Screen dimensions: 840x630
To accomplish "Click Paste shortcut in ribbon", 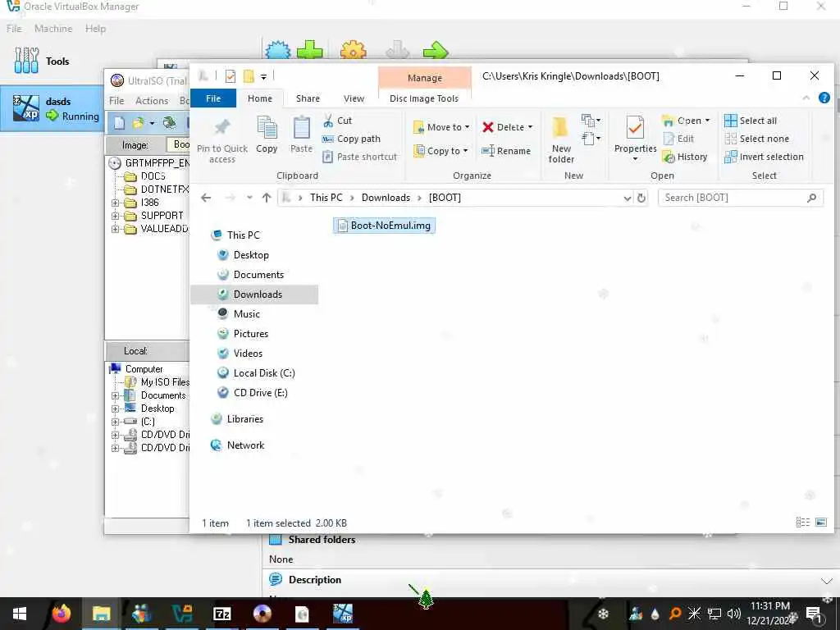I will 359,157.
